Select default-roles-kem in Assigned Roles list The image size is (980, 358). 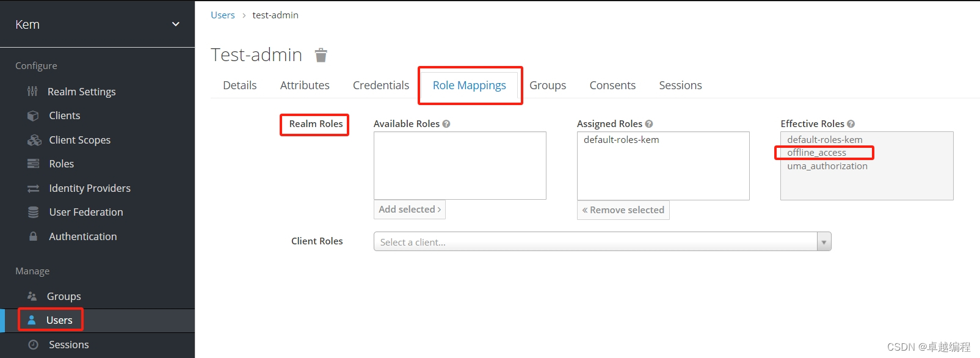622,140
